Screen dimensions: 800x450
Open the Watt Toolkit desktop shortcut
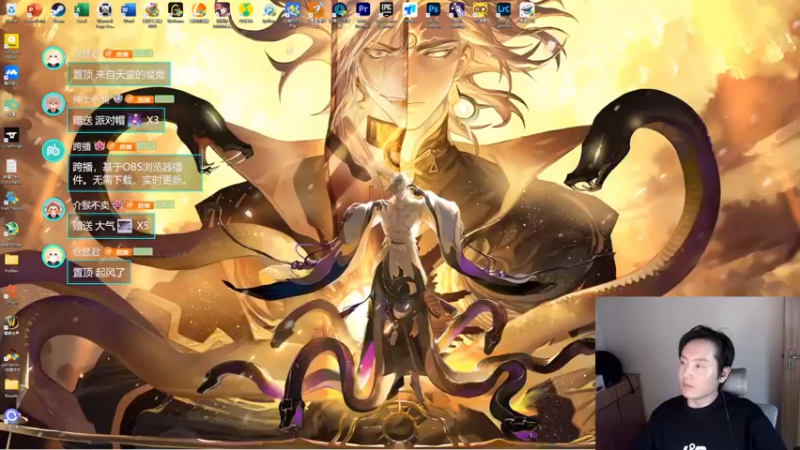[11, 199]
